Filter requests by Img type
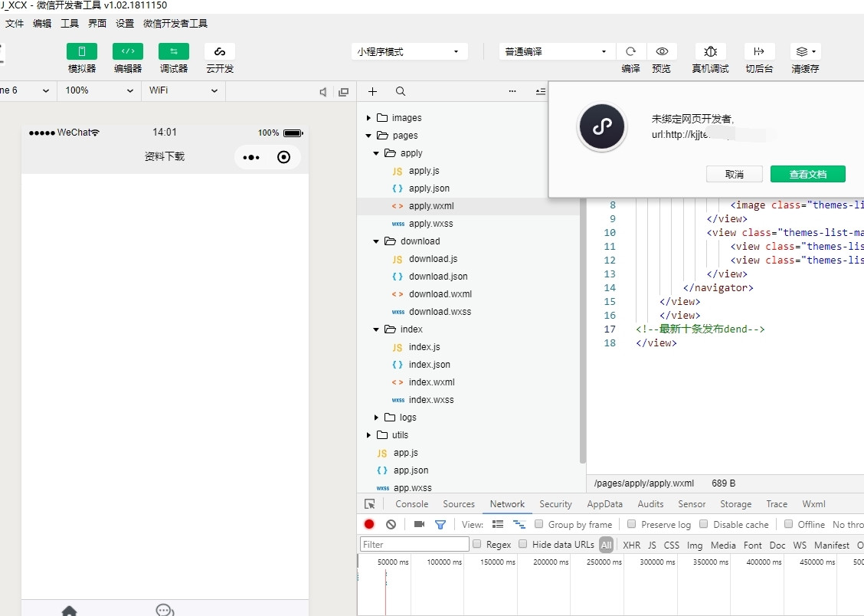 pos(695,545)
